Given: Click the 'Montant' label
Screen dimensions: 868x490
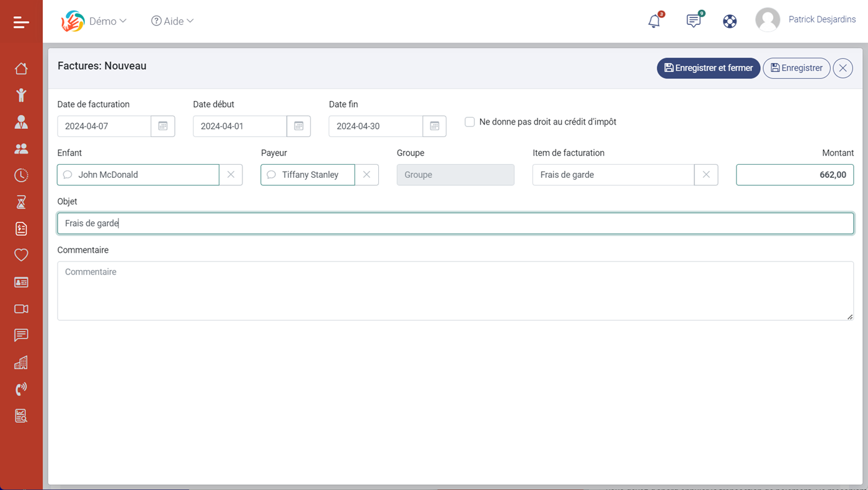Looking at the screenshot, I should 838,153.
